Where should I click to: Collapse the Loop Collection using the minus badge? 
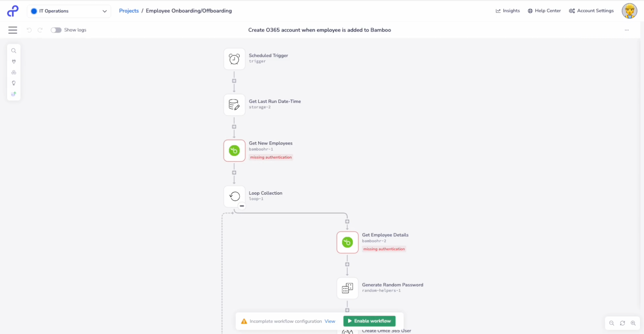coord(242,206)
